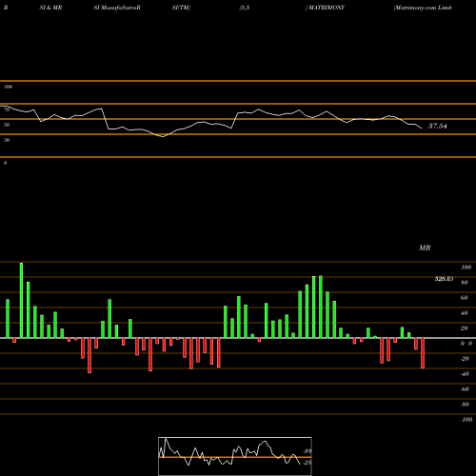The image size is (476, 476).
Task: Click the last red bar at the MR chart's right end
Action: (423, 353)
